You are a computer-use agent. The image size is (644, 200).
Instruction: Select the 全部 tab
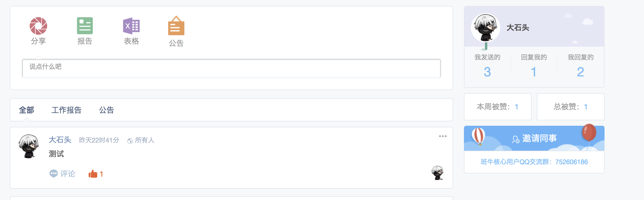26,110
